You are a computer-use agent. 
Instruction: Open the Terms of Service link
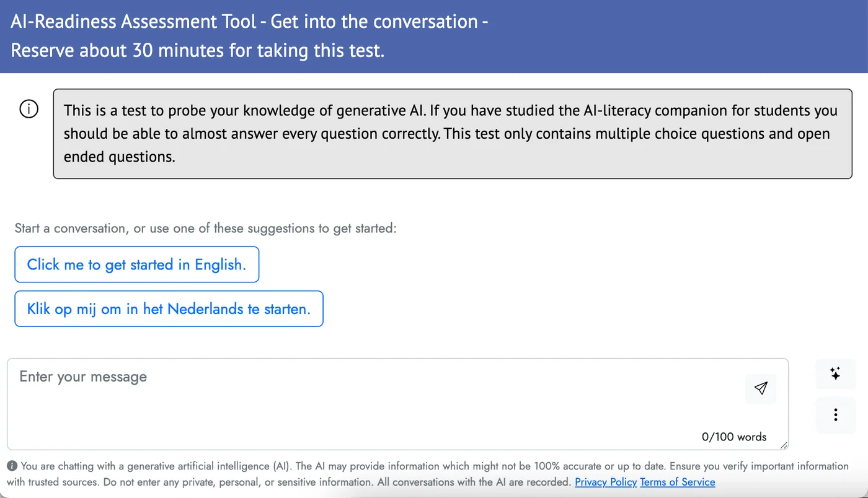(x=678, y=482)
